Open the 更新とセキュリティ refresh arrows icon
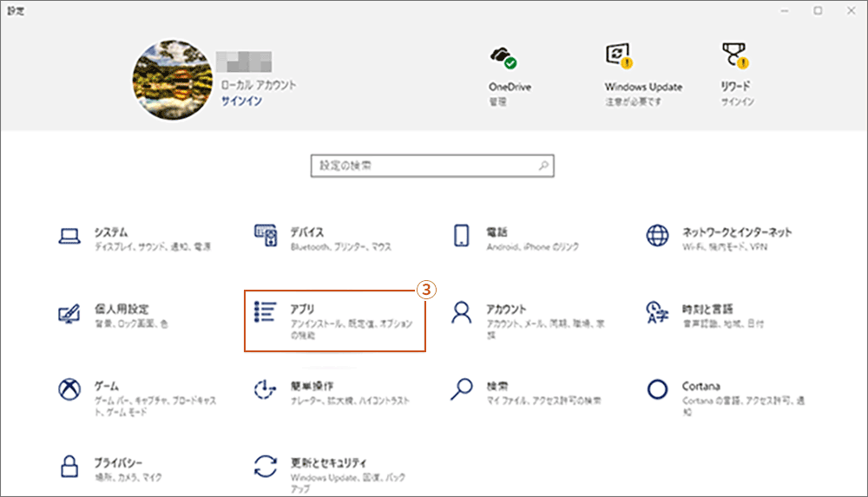 (265, 466)
